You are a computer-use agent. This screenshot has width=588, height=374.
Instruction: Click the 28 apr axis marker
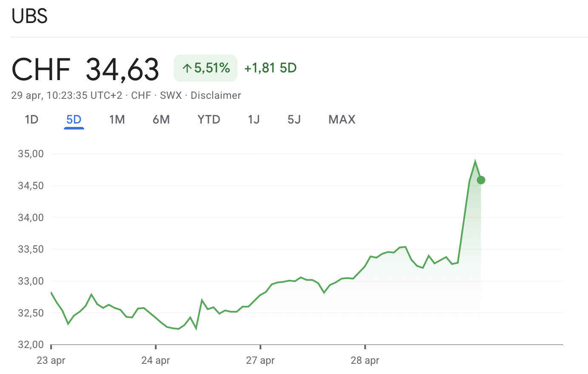point(365,360)
